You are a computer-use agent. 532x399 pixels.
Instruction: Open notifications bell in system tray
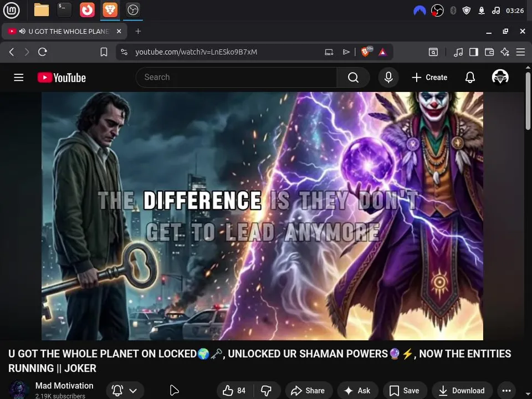(482, 11)
